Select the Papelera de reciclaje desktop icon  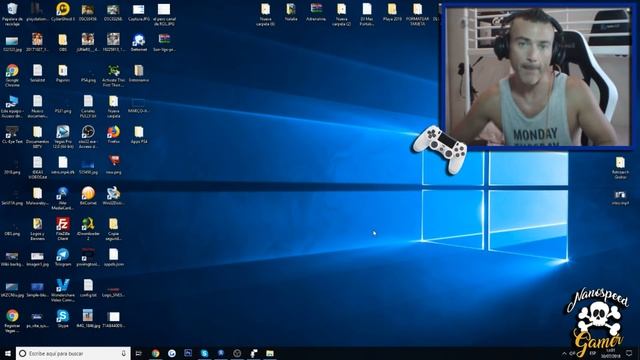coord(12,13)
